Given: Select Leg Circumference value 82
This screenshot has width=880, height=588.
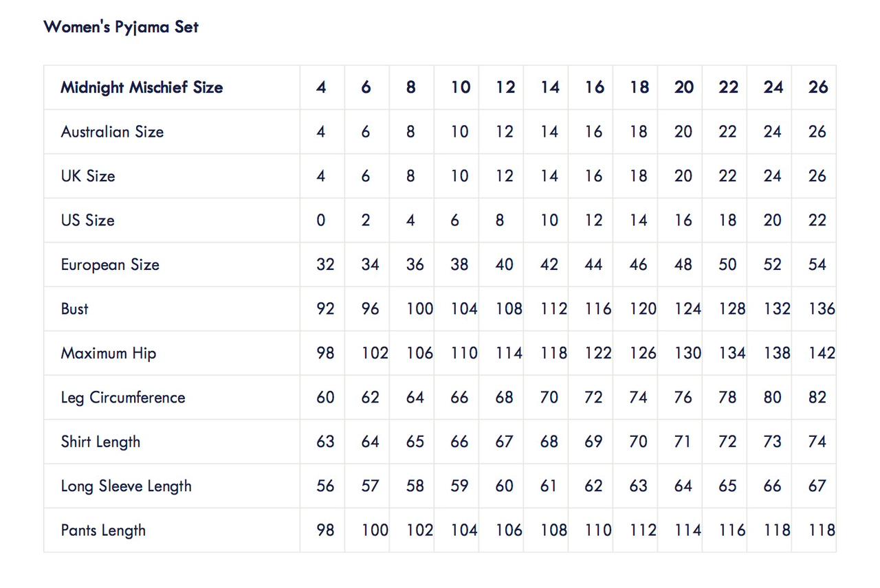Looking at the screenshot, I should tap(817, 398).
